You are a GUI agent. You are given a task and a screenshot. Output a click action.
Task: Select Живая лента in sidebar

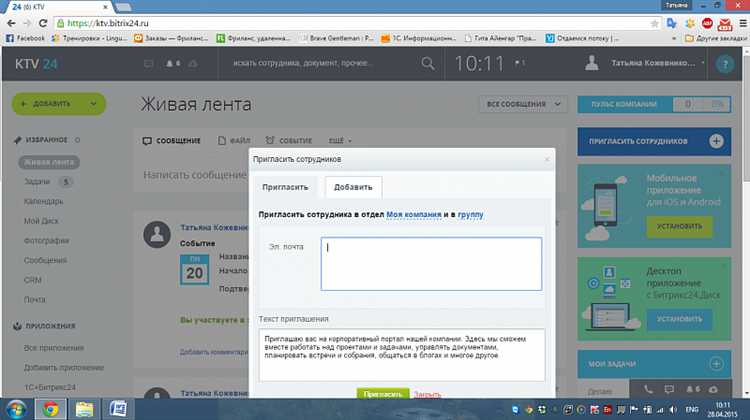pyautogui.click(x=49, y=162)
